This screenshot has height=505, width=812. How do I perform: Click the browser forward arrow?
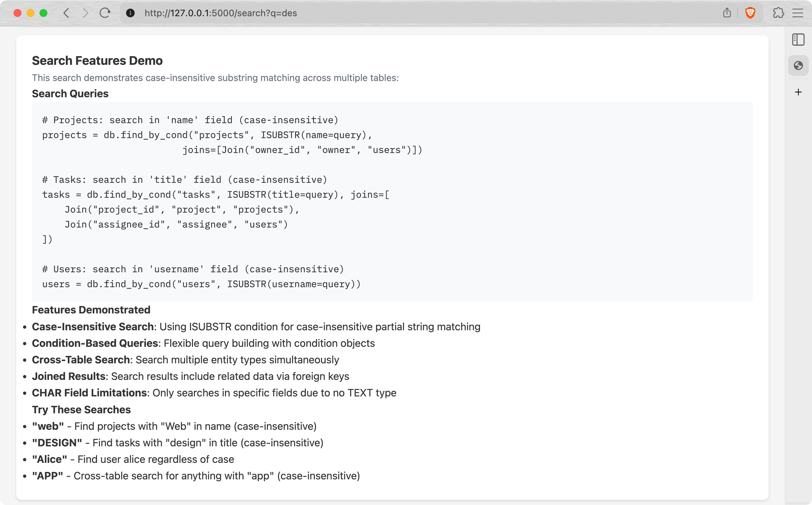[86, 13]
